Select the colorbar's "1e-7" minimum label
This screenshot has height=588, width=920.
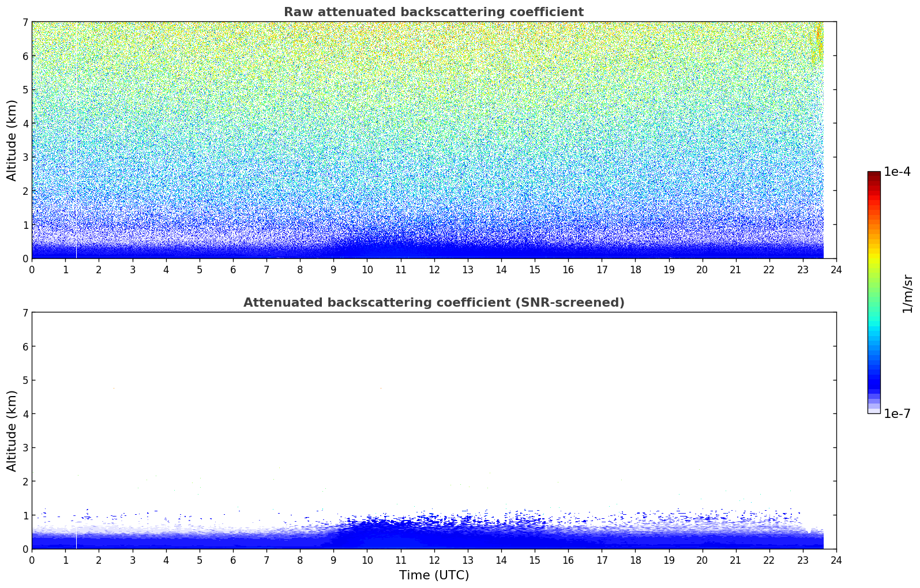coord(897,414)
